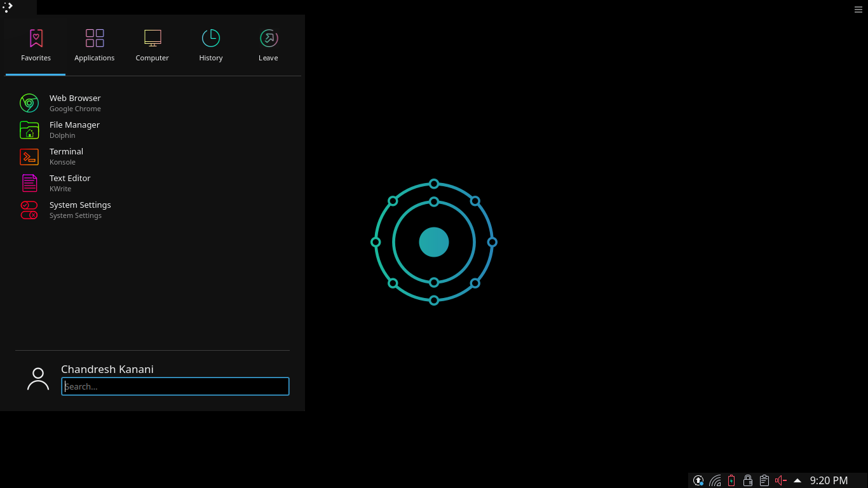
Task: Switch to the Applications tab
Action: (94, 46)
